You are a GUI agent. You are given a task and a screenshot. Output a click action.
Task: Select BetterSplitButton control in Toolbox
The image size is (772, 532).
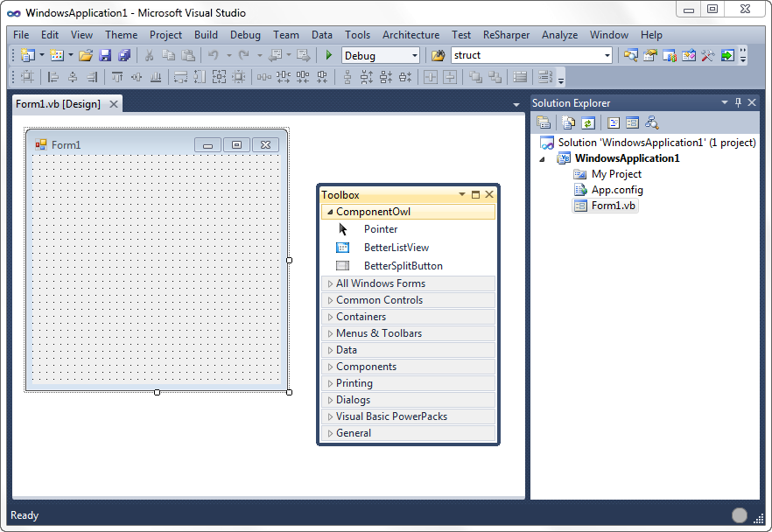click(403, 266)
